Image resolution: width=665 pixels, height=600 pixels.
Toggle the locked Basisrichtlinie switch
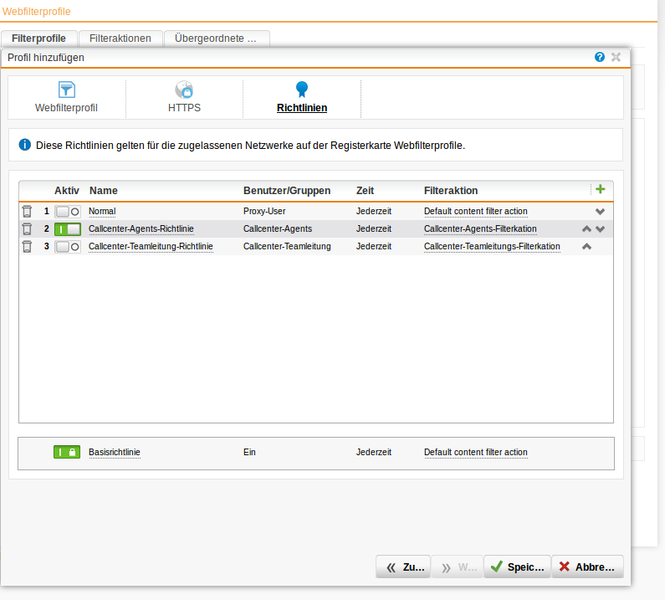[x=67, y=452]
